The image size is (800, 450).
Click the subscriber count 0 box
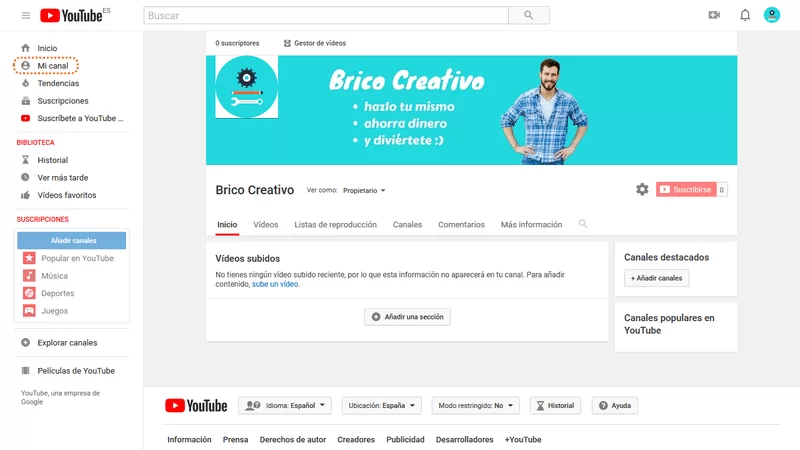tap(721, 190)
